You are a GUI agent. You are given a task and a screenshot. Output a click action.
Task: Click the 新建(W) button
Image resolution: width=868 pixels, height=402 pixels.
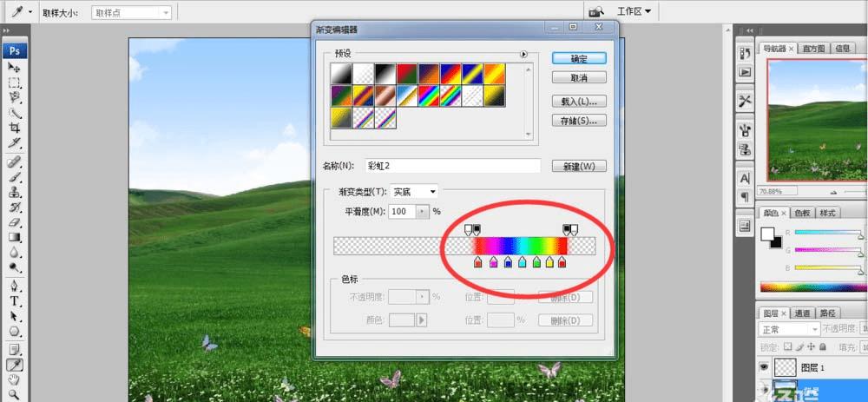click(x=579, y=166)
